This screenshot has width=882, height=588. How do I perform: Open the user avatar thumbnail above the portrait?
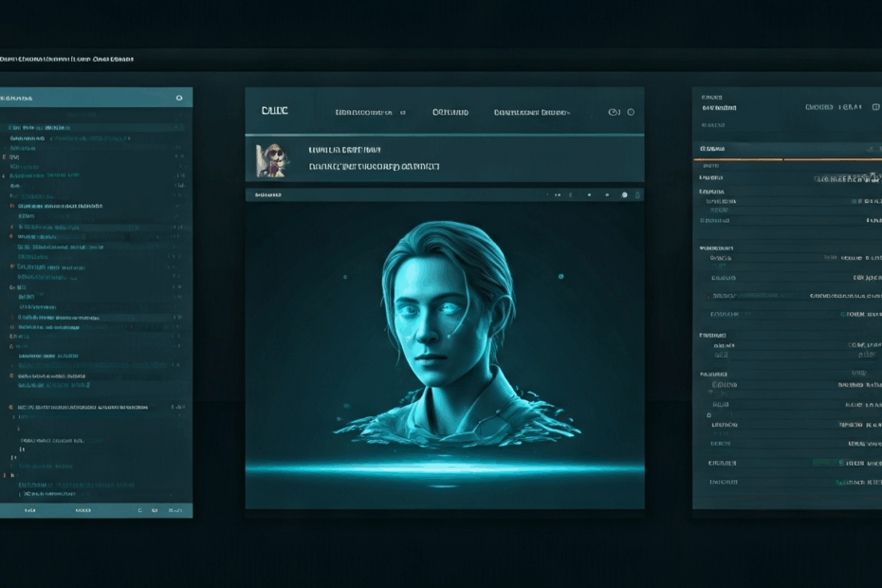tap(273, 159)
